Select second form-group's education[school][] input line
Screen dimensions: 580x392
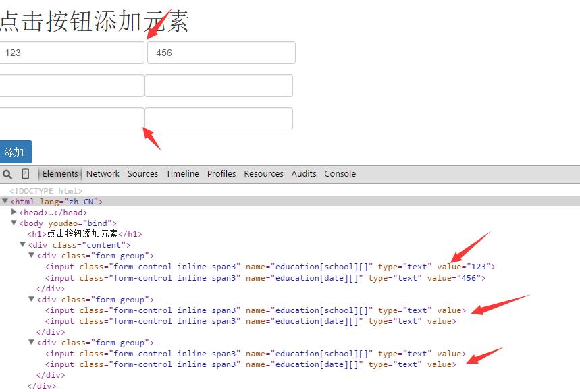click(256, 310)
